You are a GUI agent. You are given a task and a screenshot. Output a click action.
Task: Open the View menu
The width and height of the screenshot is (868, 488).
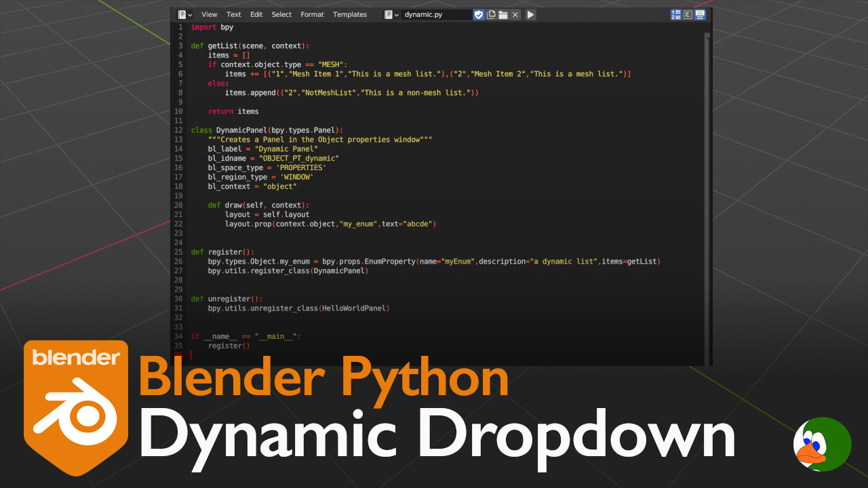click(209, 14)
